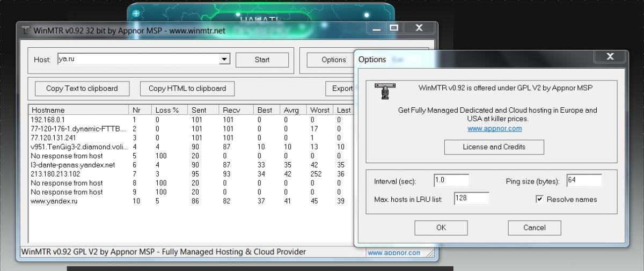Sort by the Hostname column header

tap(79, 110)
